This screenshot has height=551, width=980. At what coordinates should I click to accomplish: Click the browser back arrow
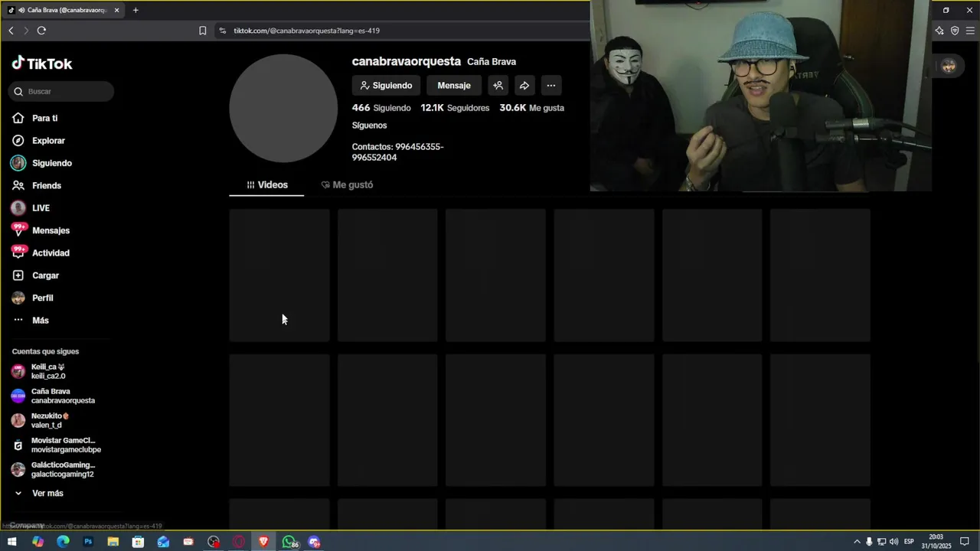11,31
